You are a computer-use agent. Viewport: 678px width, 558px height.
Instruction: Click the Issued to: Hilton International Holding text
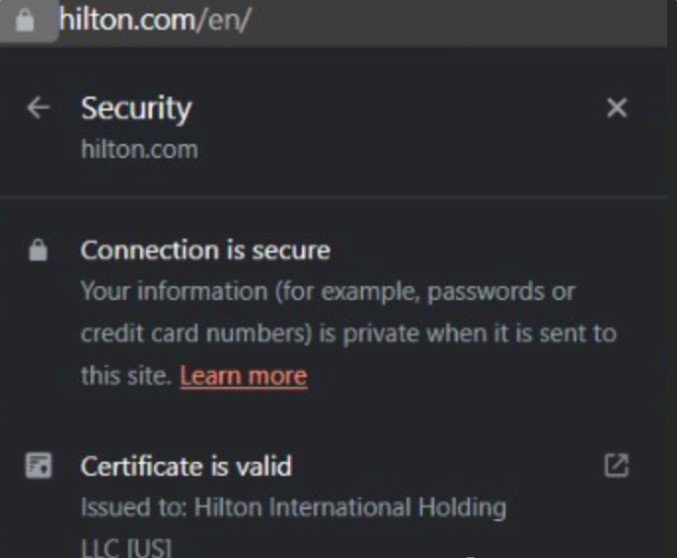pyautogui.click(x=293, y=508)
